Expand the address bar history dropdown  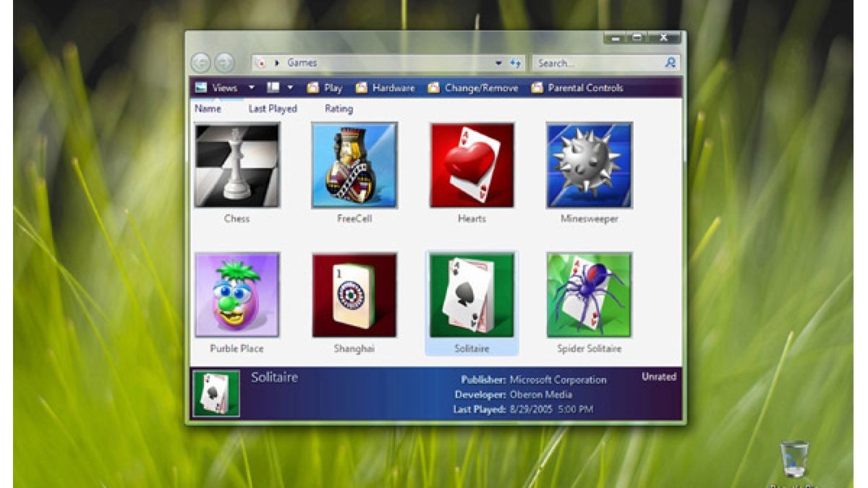point(498,64)
